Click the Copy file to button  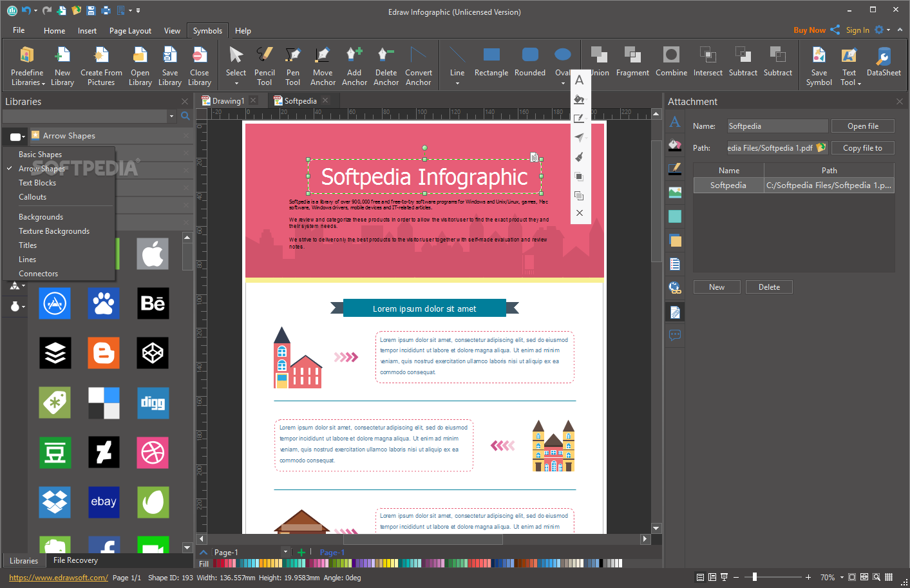point(862,148)
